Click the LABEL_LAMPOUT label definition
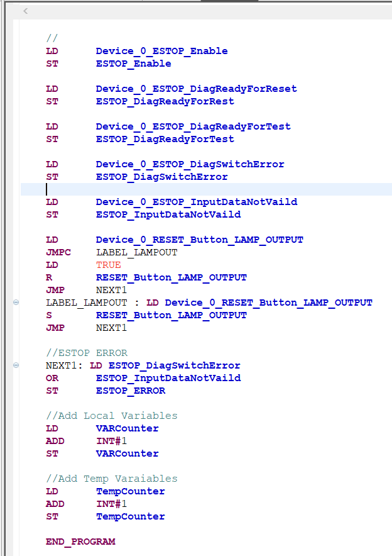The image size is (392, 556). click(87, 303)
